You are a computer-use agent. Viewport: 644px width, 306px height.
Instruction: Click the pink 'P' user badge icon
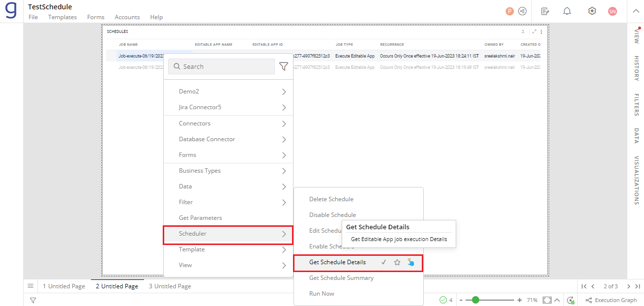click(x=510, y=11)
